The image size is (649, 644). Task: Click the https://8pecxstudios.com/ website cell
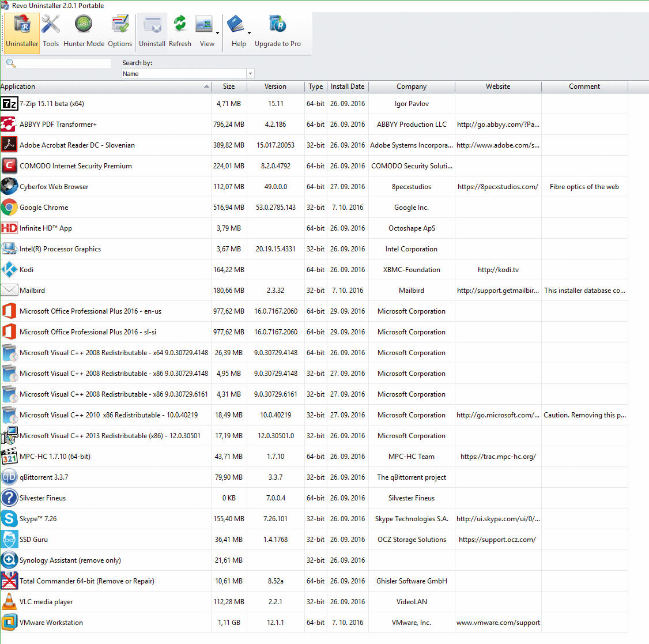pos(498,187)
